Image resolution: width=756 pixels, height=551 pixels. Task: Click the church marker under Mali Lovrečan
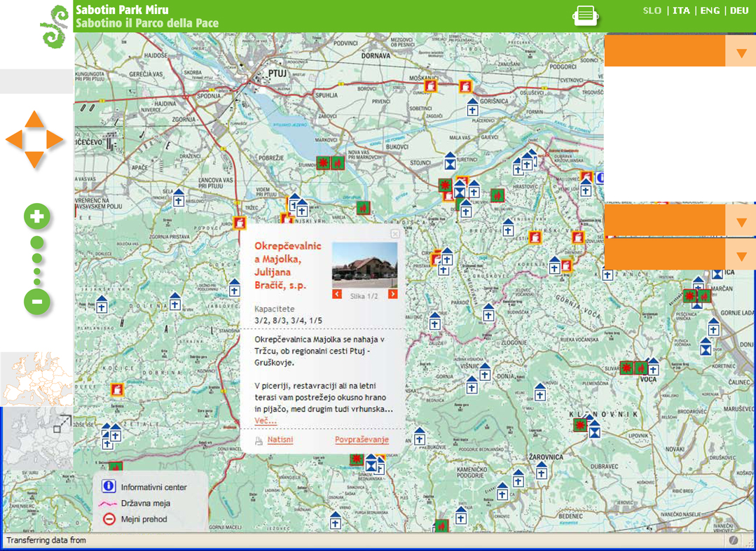coord(586,188)
